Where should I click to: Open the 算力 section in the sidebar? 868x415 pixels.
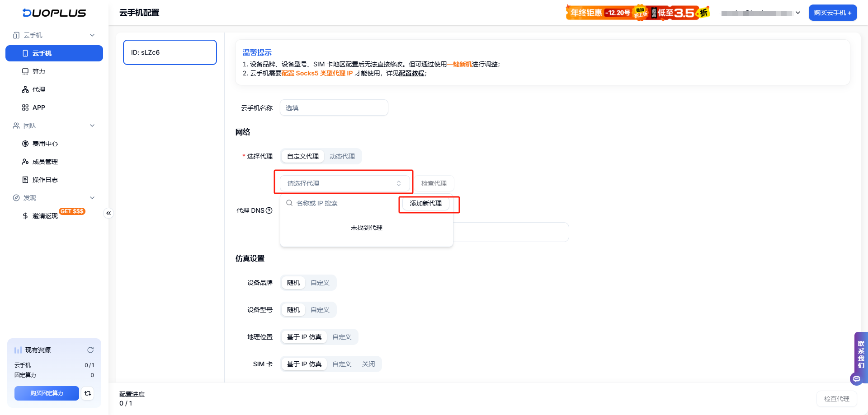[38, 71]
